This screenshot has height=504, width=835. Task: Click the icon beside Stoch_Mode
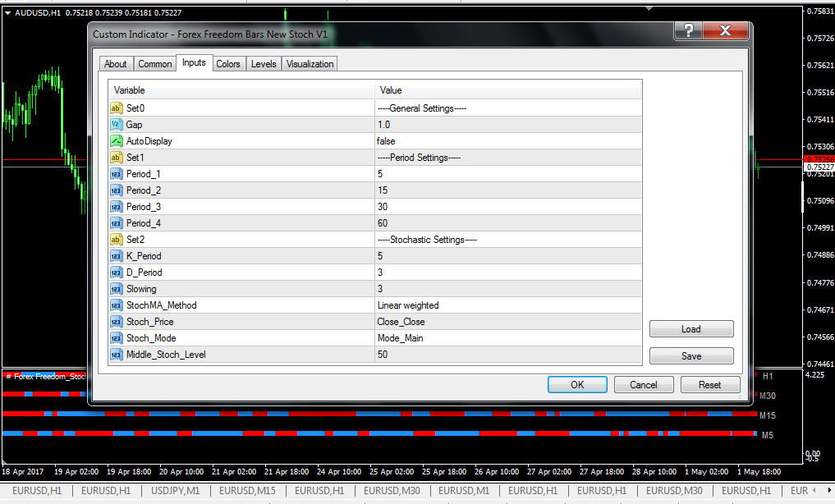(x=116, y=338)
